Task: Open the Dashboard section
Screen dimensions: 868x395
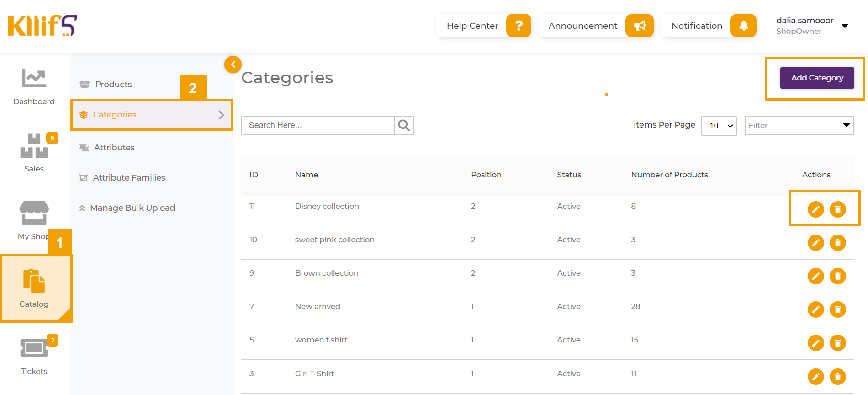Action: coord(34,87)
